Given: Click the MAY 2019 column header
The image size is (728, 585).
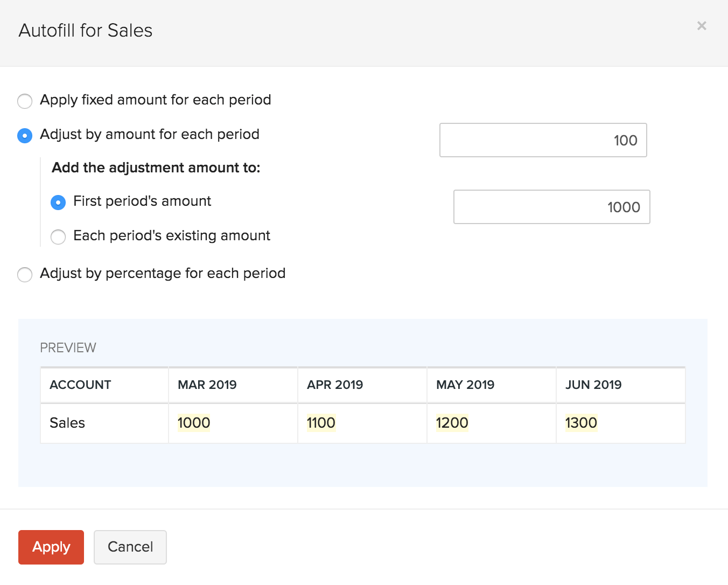Looking at the screenshot, I should [x=465, y=385].
